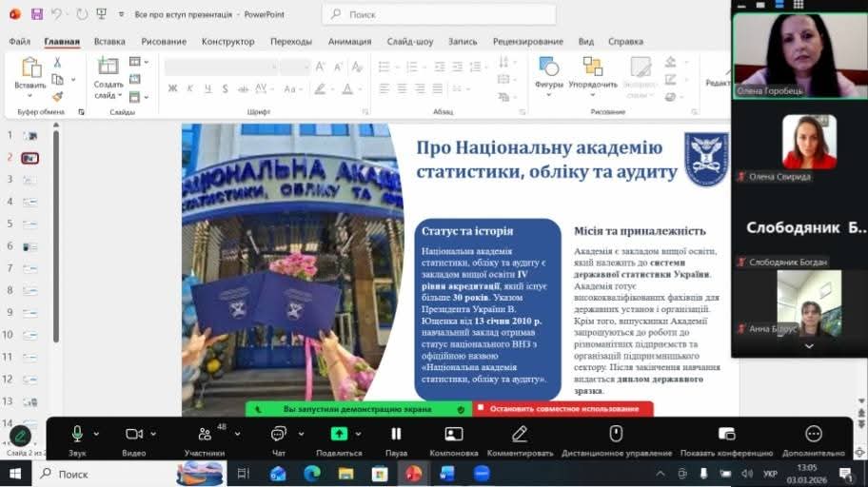Pause the screen share
868x487 pixels.
pyautogui.click(x=396, y=435)
